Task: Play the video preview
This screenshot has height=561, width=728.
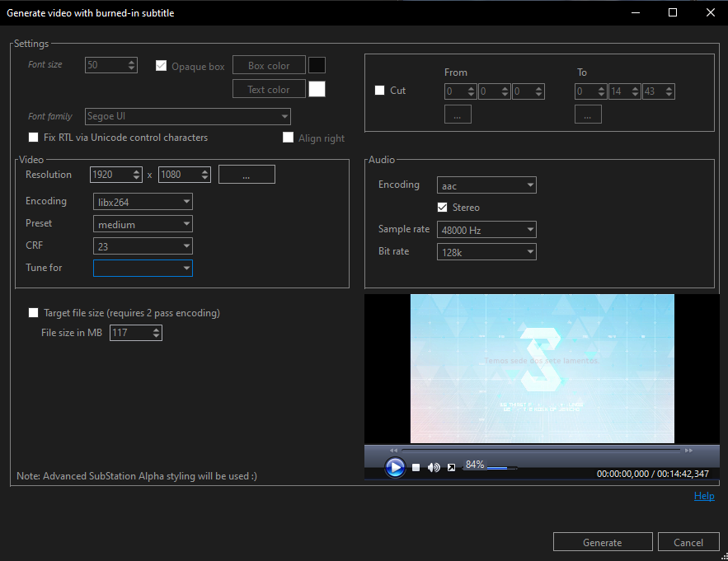Action: (395, 467)
